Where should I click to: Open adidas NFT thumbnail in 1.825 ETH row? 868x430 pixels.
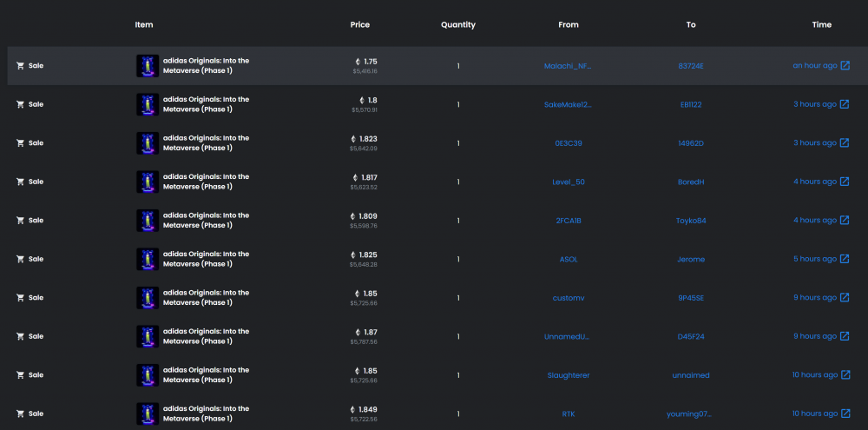click(x=148, y=259)
